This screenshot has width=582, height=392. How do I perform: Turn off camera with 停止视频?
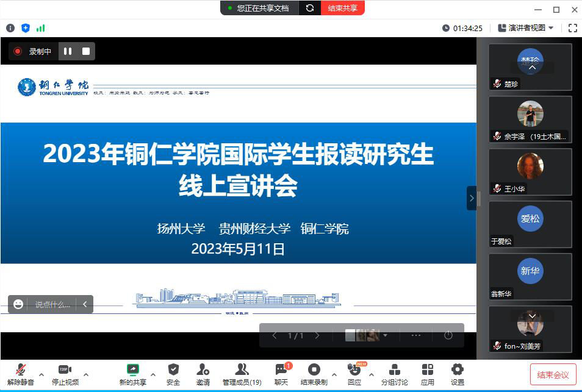[x=65, y=374]
